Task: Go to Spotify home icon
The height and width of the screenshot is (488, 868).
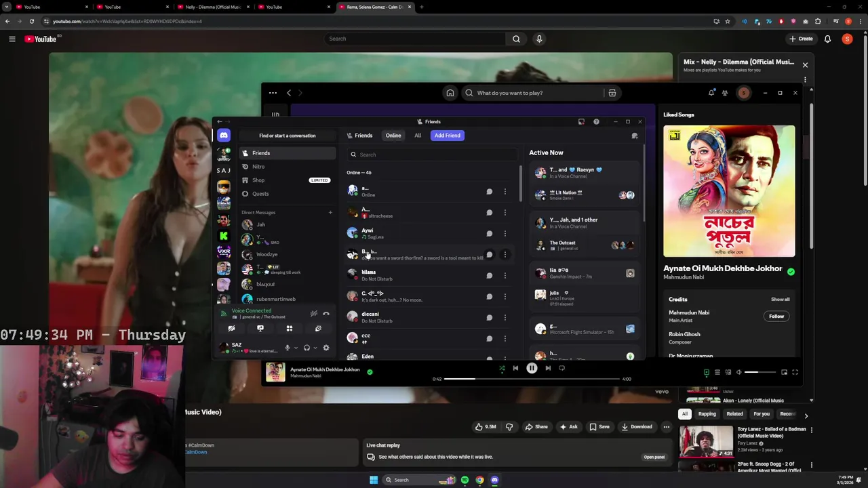Action: click(450, 93)
